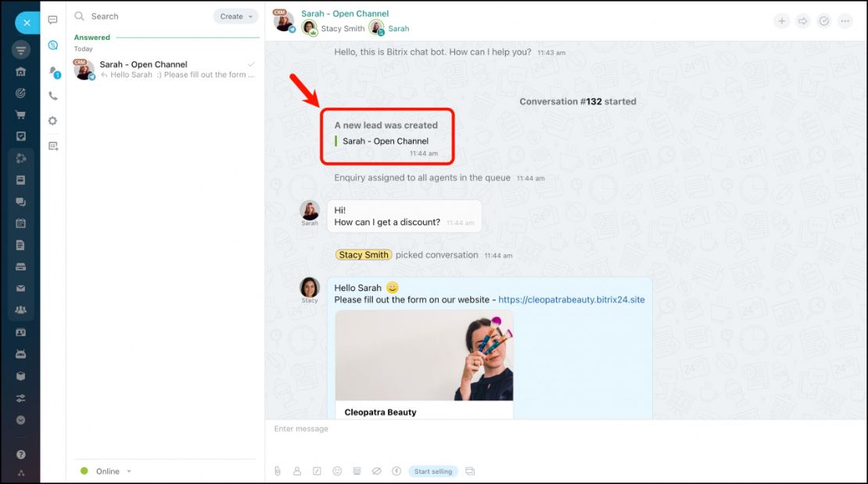Close the messenger with the X button
Image resolution: width=868 pixels, height=484 pixels.
[x=27, y=23]
